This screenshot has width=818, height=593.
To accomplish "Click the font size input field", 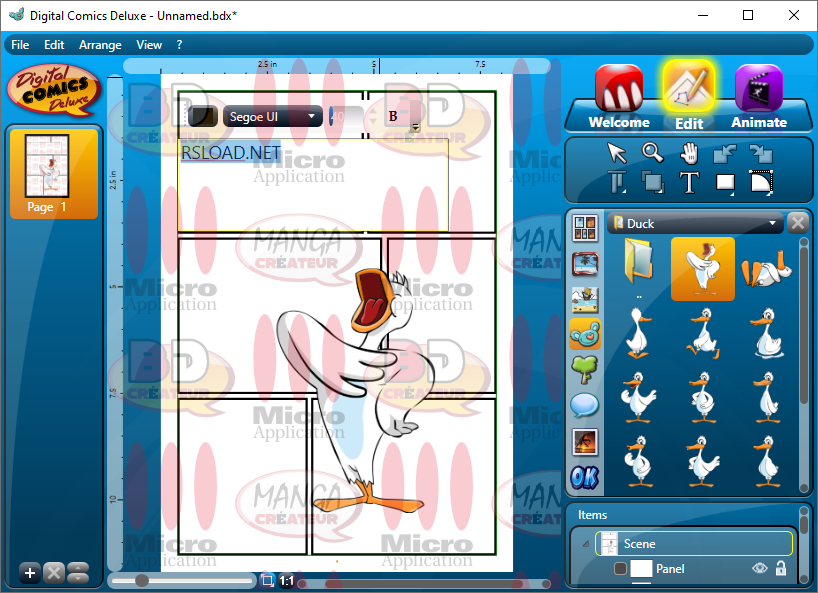I will coord(346,116).
